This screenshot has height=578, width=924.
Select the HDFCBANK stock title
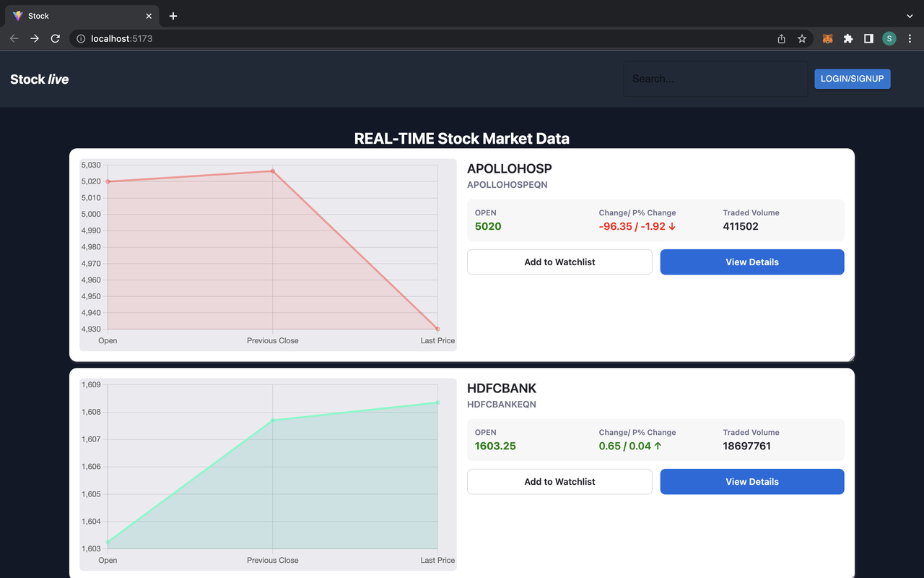point(502,388)
